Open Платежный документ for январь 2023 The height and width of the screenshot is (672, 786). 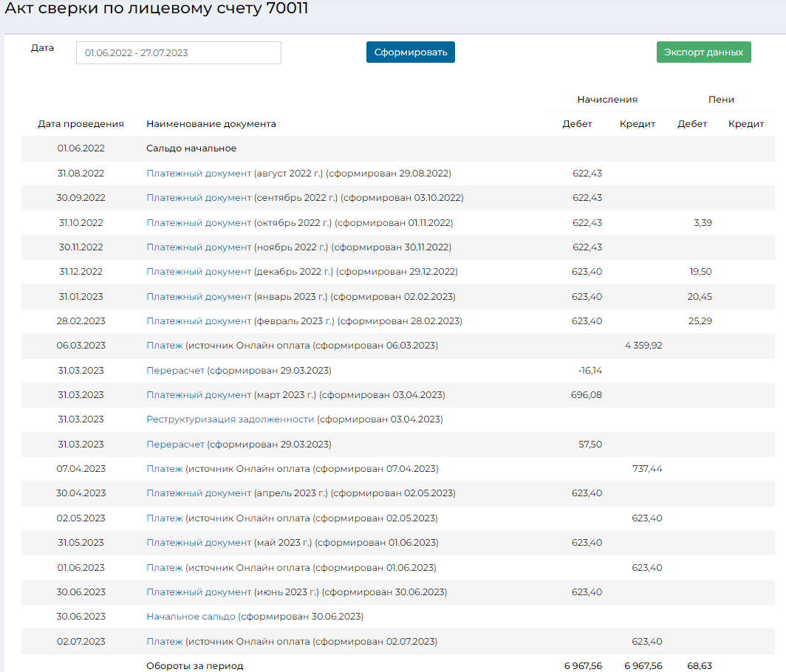199,297
